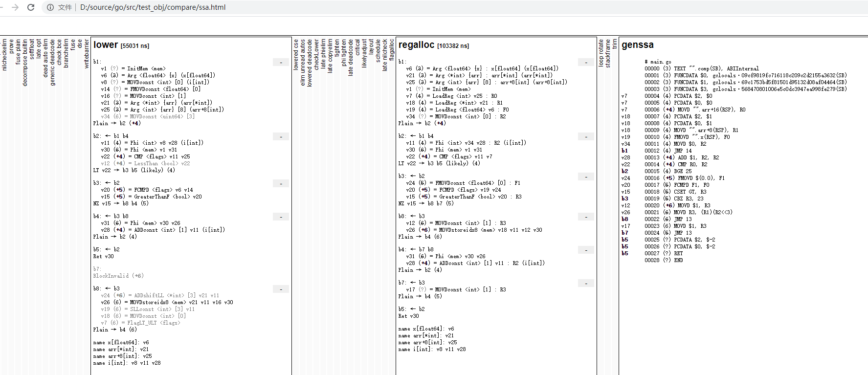This screenshot has height=375, width=868.
Task: Click the genssa column heading
Action: click(638, 45)
